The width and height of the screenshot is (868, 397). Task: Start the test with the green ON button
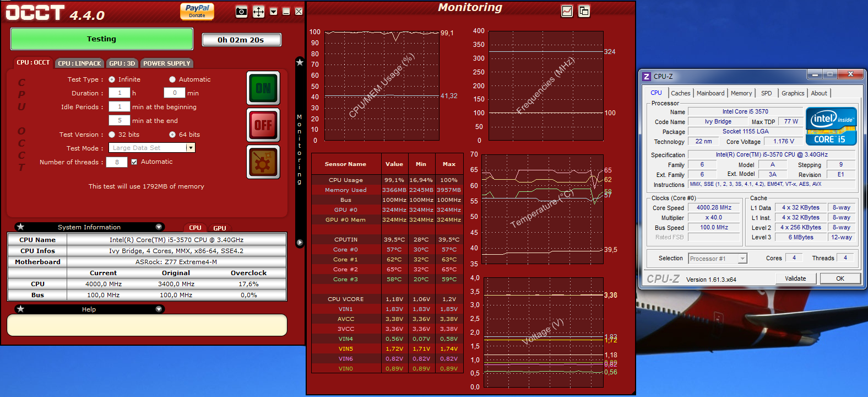tap(263, 88)
